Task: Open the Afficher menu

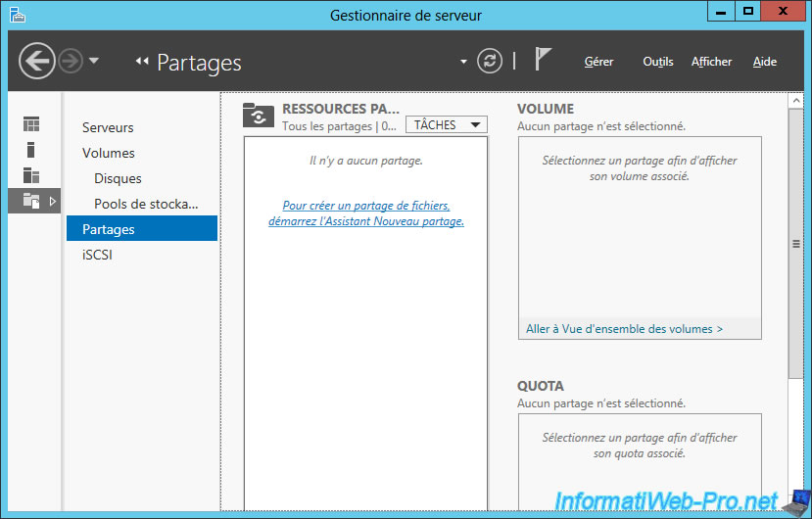Action: pos(711,62)
